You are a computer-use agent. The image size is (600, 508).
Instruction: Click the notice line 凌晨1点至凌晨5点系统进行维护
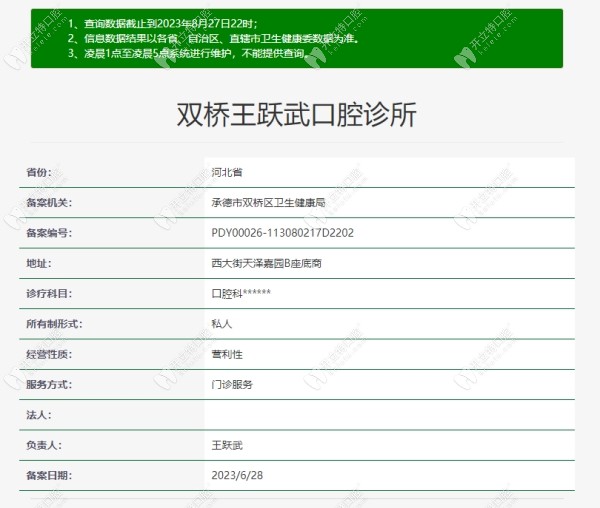[x=189, y=53]
